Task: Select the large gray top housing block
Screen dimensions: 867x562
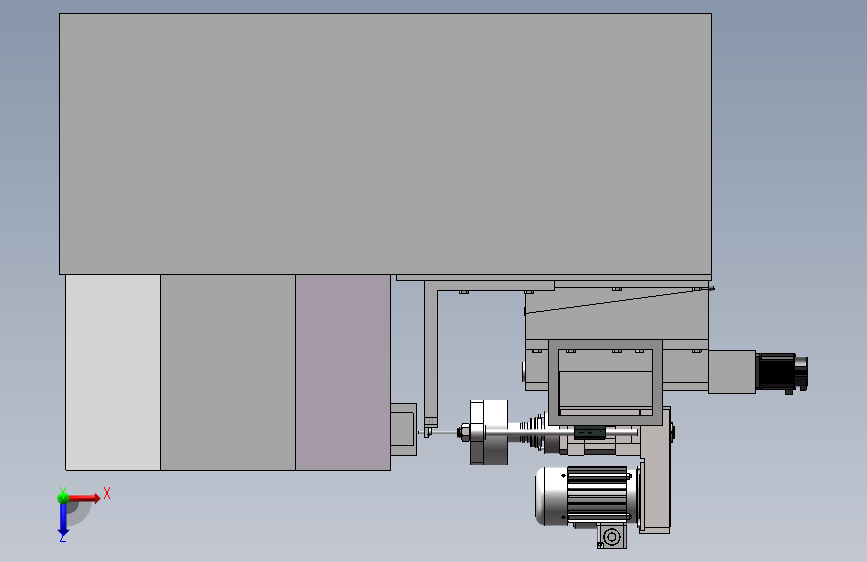Action: tap(385, 144)
